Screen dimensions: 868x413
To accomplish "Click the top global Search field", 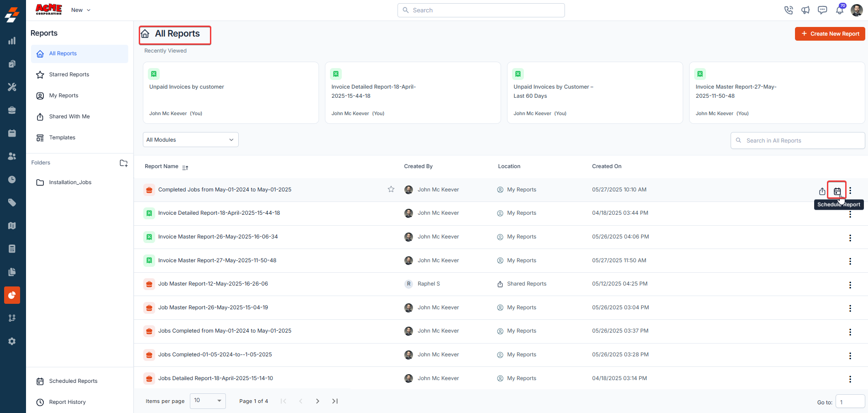I will coord(481,10).
